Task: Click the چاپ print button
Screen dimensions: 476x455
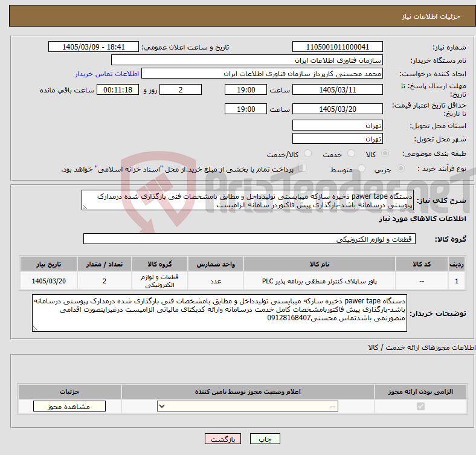Action: 265,439
